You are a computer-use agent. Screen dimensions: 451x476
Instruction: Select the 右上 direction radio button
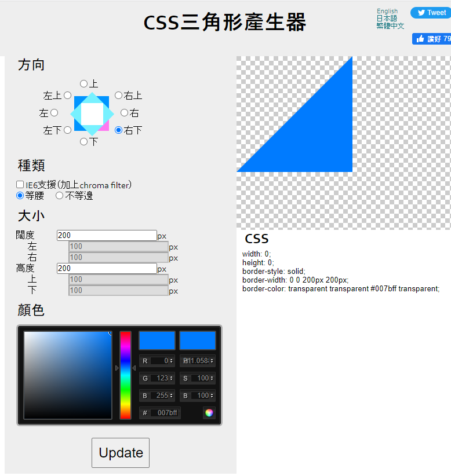118,96
